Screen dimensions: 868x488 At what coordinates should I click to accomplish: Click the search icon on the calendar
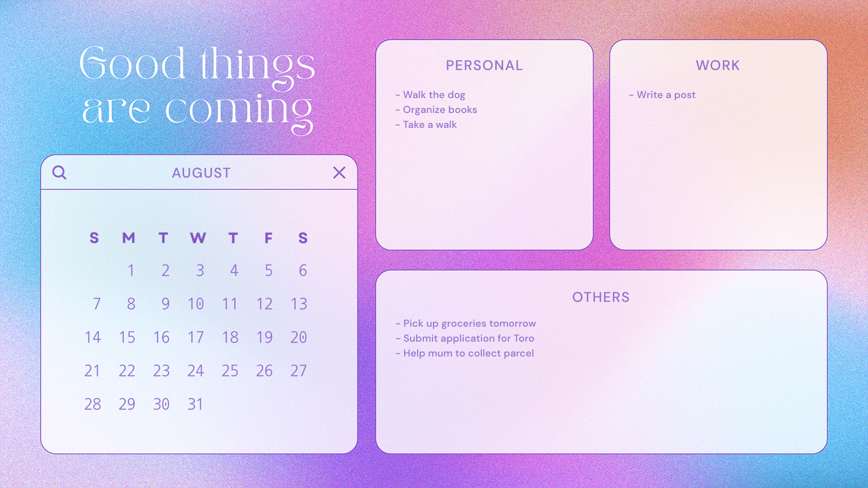coord(59,173)
